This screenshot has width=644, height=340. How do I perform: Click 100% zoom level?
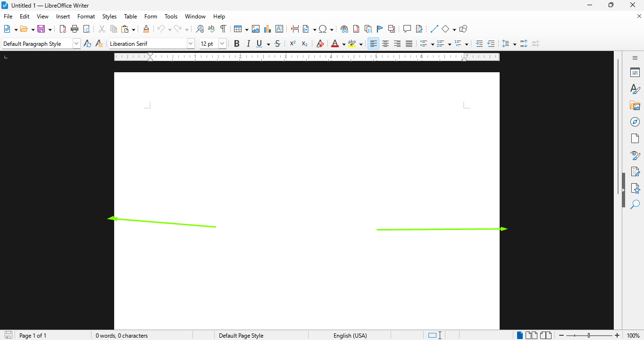pos(633,336)
